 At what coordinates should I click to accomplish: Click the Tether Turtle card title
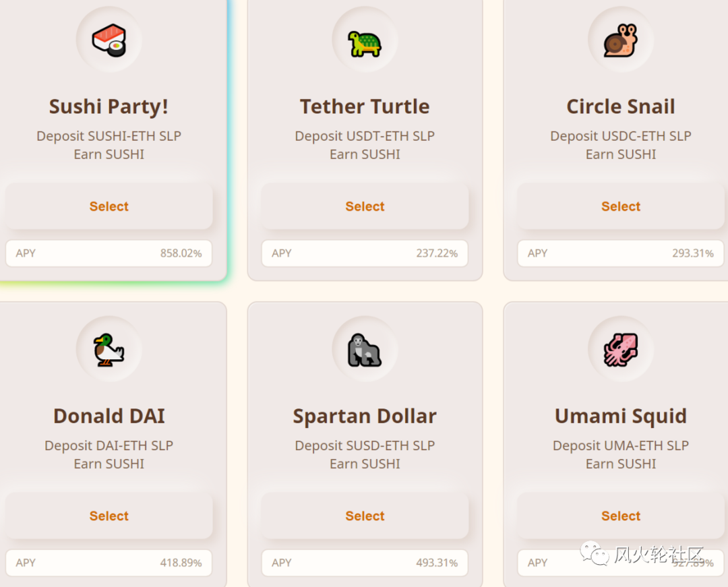(x=365, y=106)
